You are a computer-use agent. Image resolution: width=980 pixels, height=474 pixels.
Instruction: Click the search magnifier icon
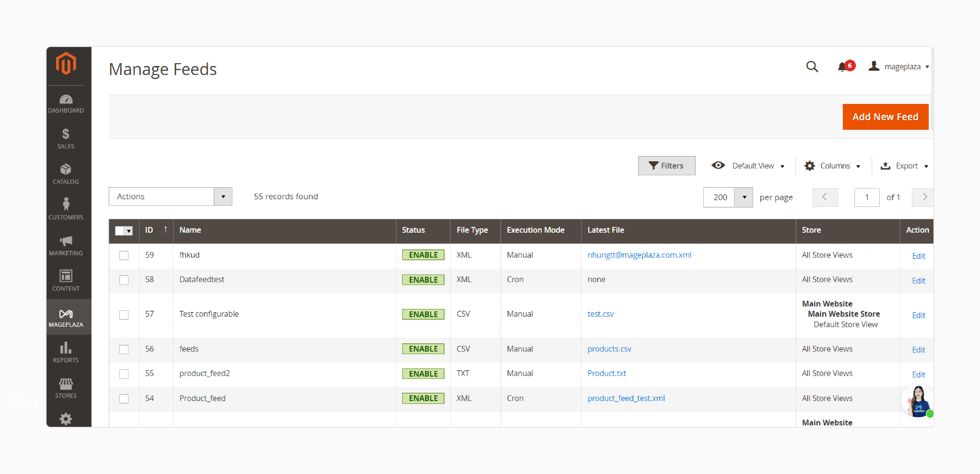[x=812, y=67]
